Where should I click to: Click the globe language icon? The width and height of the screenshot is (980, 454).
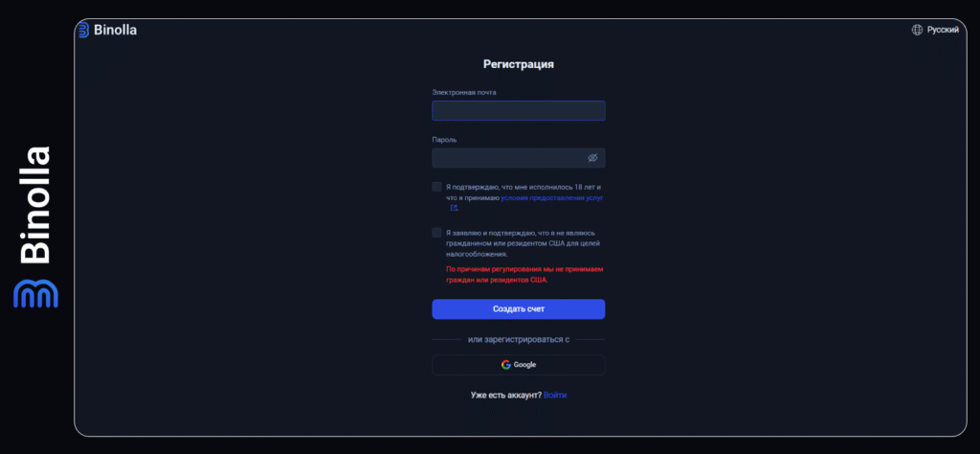tap(917, 30)
